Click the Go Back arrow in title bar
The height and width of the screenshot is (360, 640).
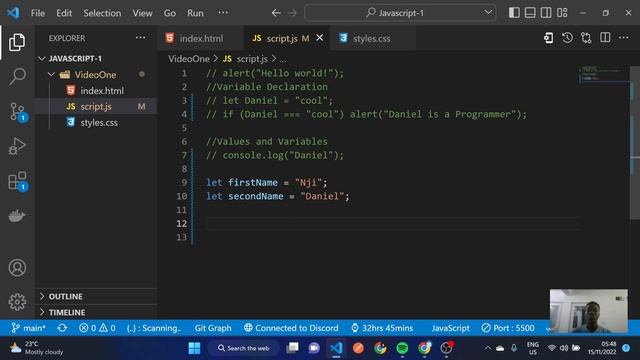pos(276,13)
